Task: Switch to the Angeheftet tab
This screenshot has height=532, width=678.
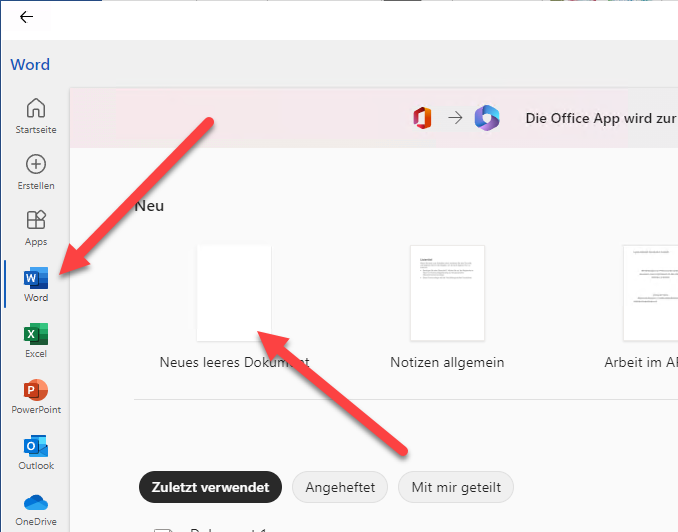Action: (340, 487)
